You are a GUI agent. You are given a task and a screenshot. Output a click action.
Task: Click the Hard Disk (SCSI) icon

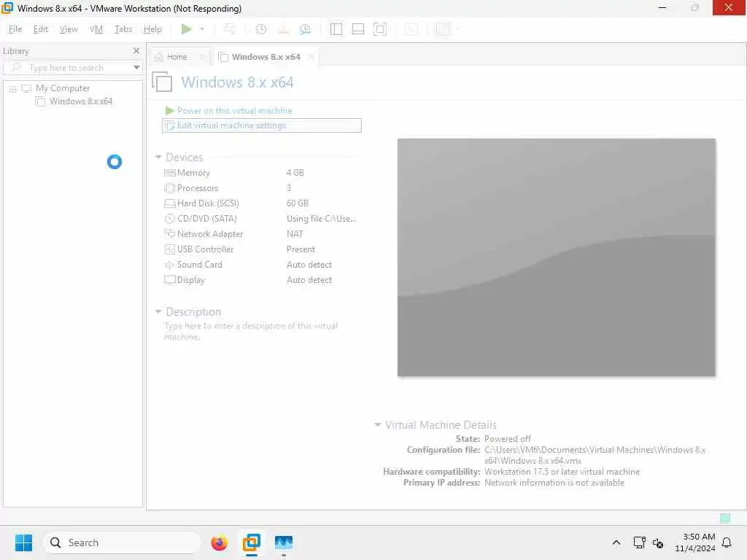tap(169, 203)
